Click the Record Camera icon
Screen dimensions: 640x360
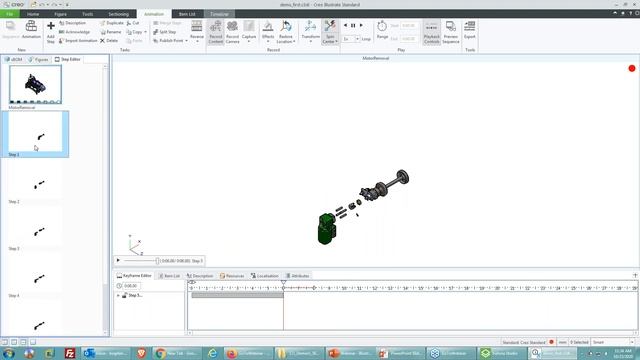tap(232, 32)
